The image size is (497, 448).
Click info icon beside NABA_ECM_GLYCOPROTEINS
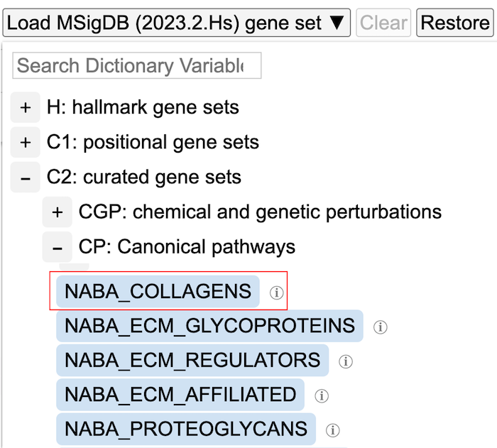pos(381,327)
